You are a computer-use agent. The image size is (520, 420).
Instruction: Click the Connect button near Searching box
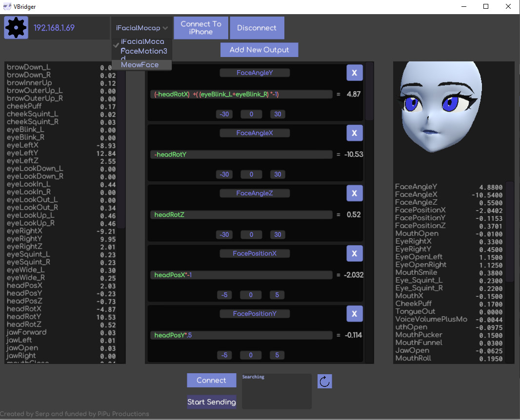[x=211, y=381]
